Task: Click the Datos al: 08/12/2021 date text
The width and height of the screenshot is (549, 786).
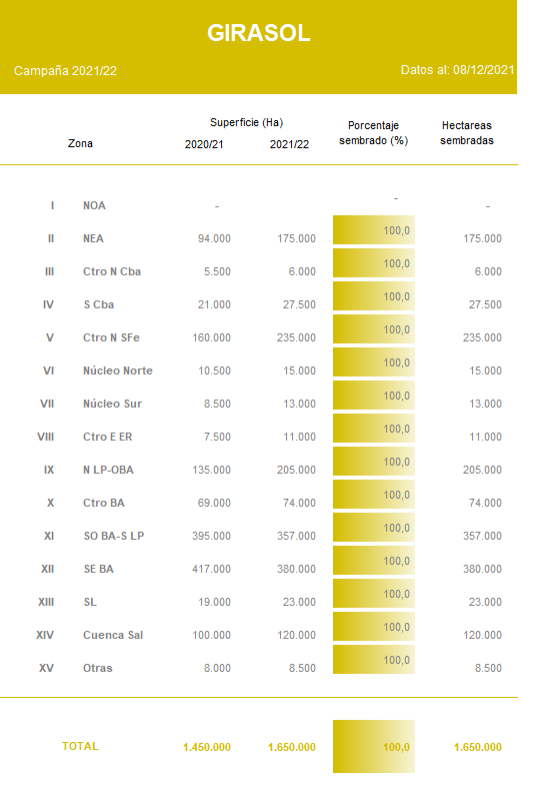Action: 457,70
